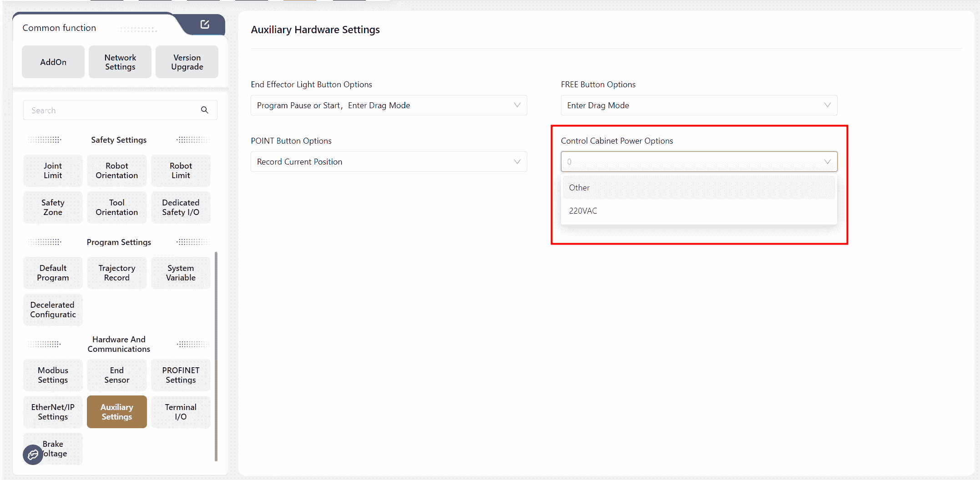This screenshot has height=480, width=980.
Task: Select the Other power option
Action: pos(579,188)
